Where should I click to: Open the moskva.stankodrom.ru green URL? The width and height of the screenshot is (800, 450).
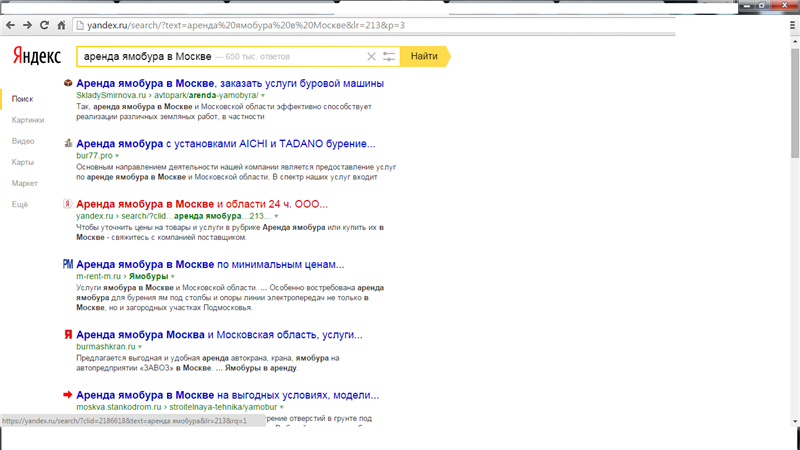pyautogui.click(x=118, y=407)
